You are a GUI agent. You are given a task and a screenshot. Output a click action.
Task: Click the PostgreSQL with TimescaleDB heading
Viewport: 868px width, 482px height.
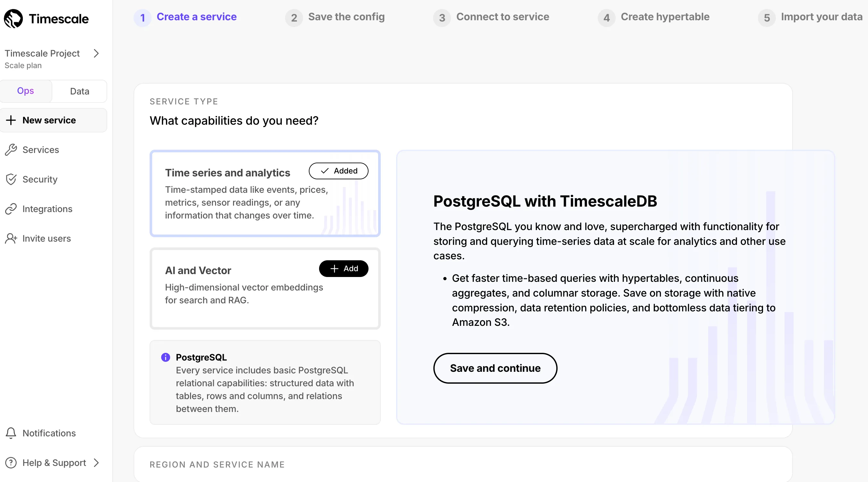pos(545,201)
